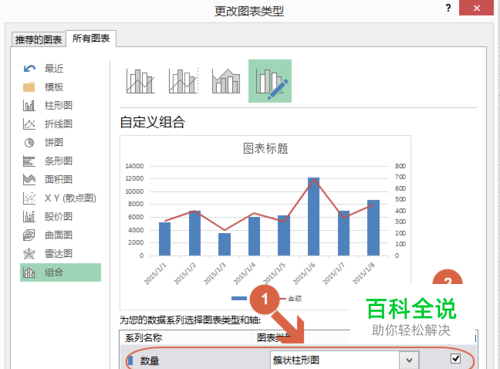This screenshot has height=369, width=500.
Task: Select 折线图 chart category
Action: [x=59, y=124]
